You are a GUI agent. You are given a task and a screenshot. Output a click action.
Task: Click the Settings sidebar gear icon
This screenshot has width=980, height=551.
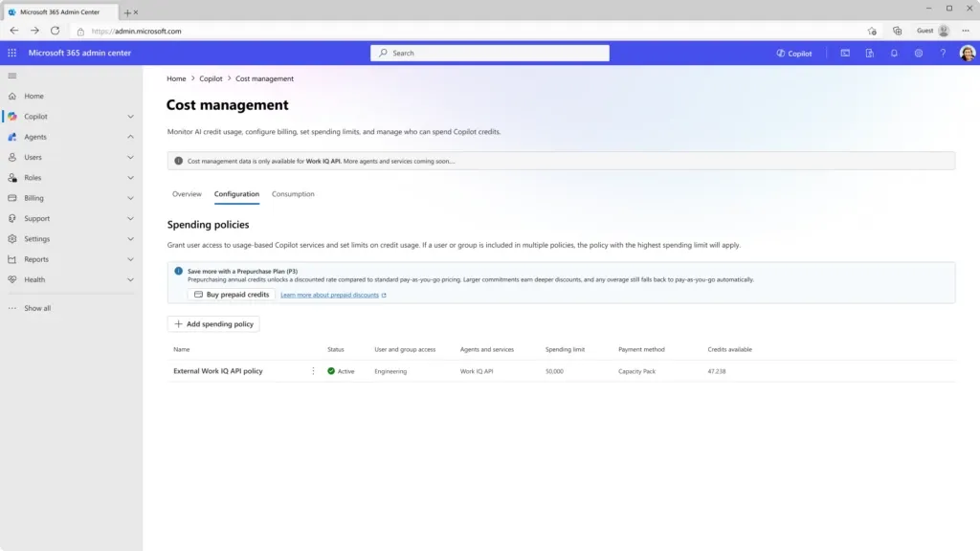11,238
